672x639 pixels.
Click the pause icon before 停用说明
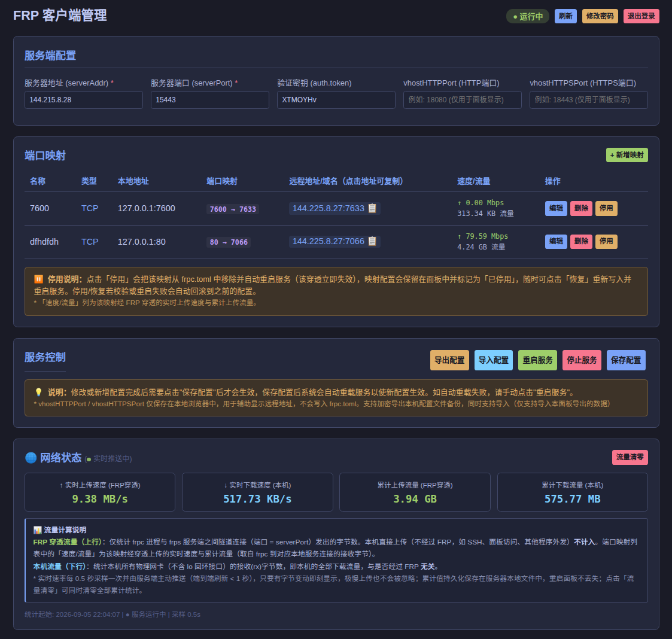click(x=38, y=279)
